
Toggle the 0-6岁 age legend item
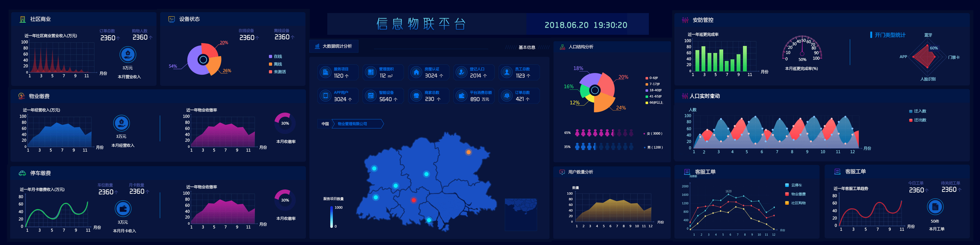[x=652, y=78]
